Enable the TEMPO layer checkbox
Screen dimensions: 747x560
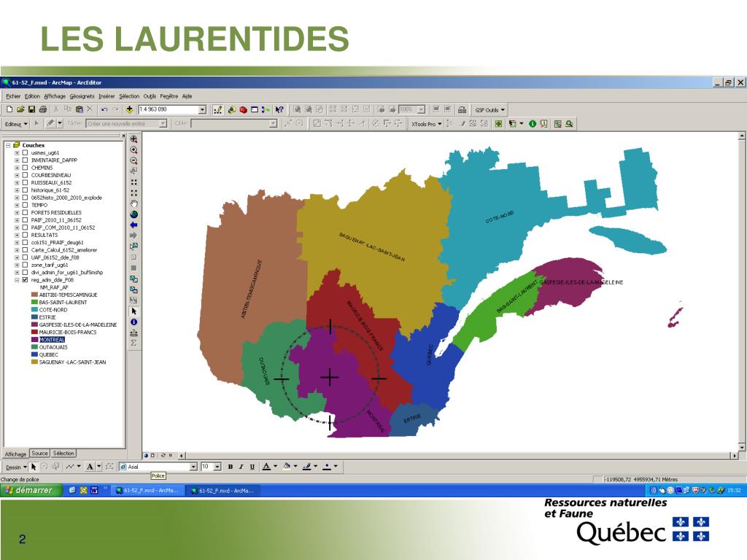click(x=26, y=205)
